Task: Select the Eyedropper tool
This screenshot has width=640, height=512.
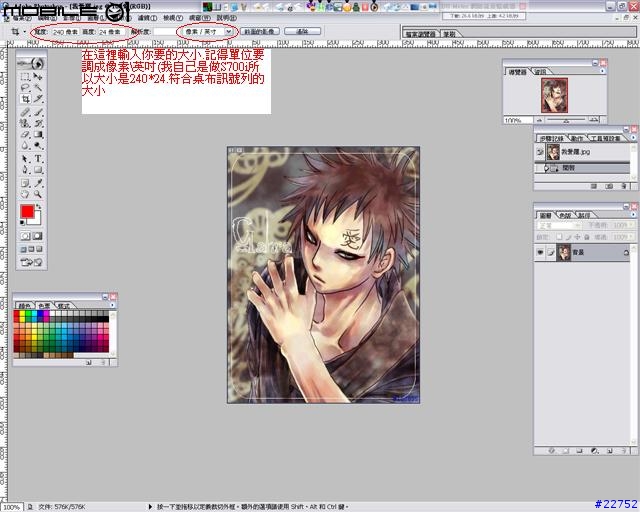Action: tap(38, 183)
